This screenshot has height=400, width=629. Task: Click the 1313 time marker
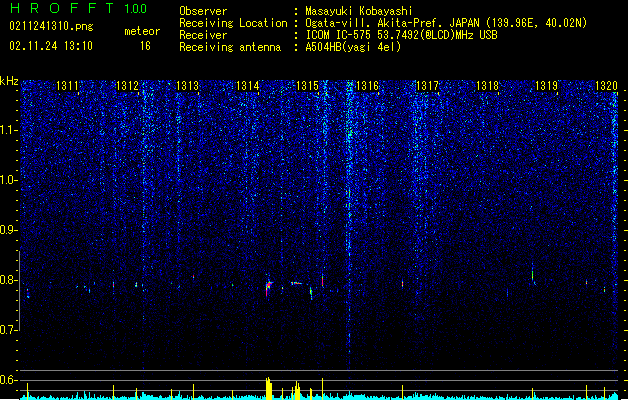click(187, 85)
